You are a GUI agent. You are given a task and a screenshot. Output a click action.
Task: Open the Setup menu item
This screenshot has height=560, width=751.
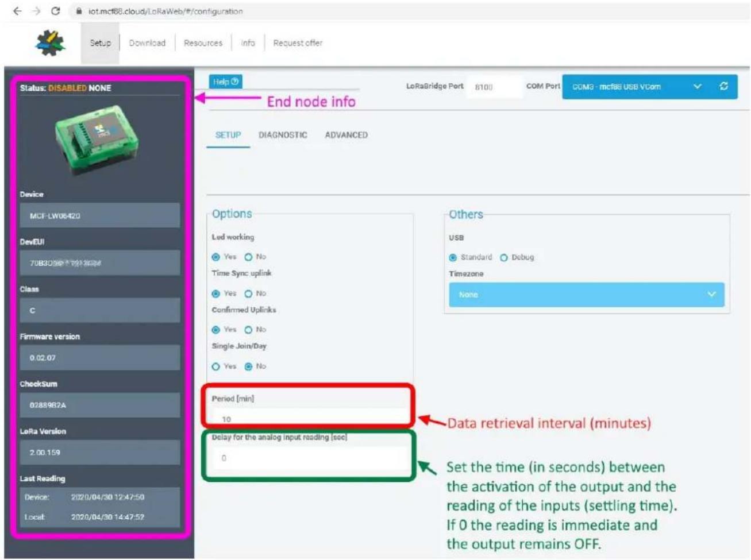coord(100,43)
